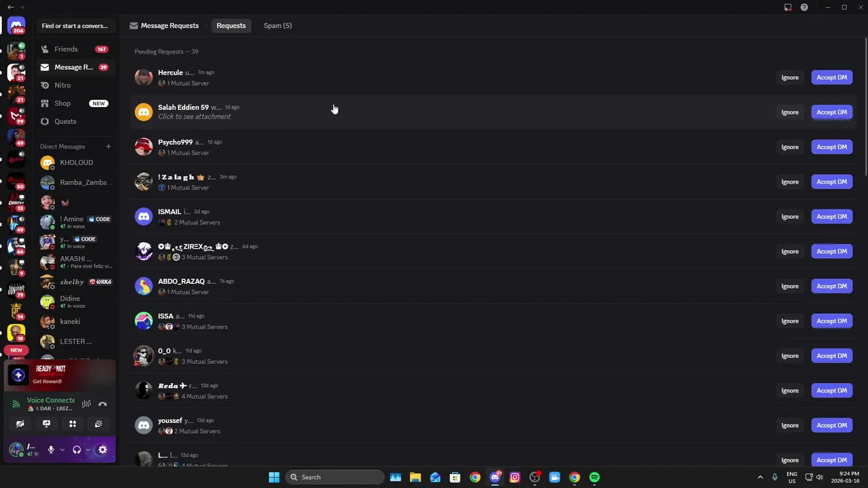Start an Activity in voice channel
The image size is (868, 488).
pos(73,424)
